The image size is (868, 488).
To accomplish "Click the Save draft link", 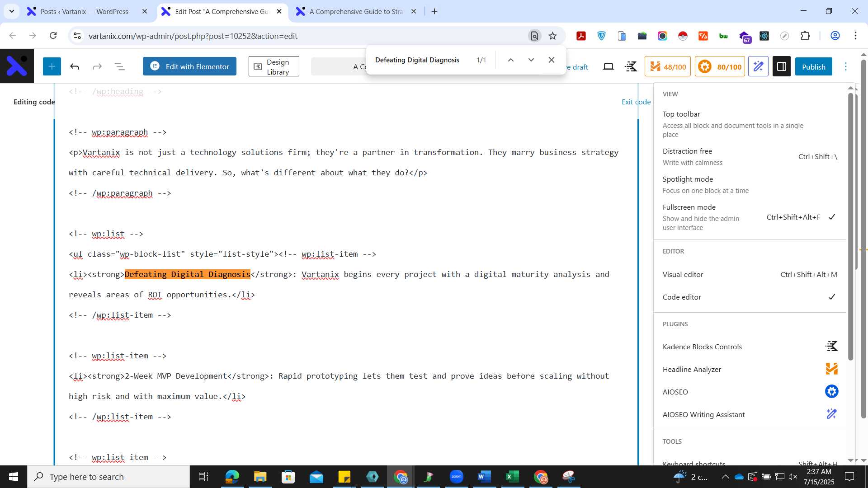I will tap(577, 67).
